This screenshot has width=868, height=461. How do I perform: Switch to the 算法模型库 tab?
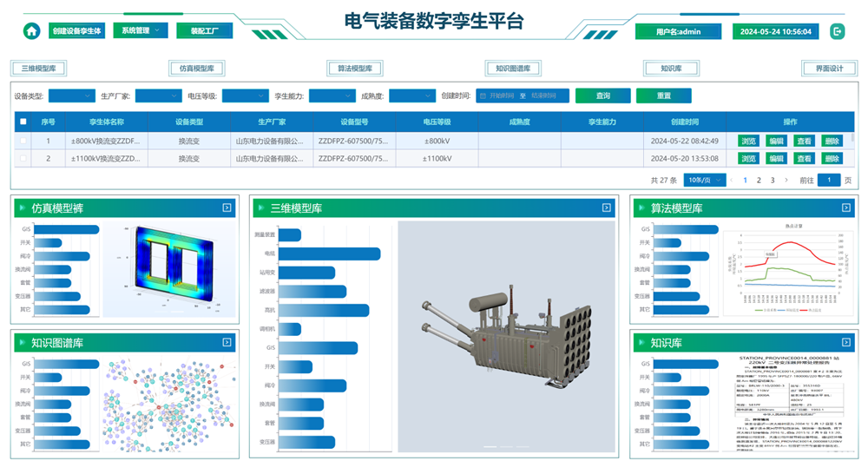click(353, 69)
